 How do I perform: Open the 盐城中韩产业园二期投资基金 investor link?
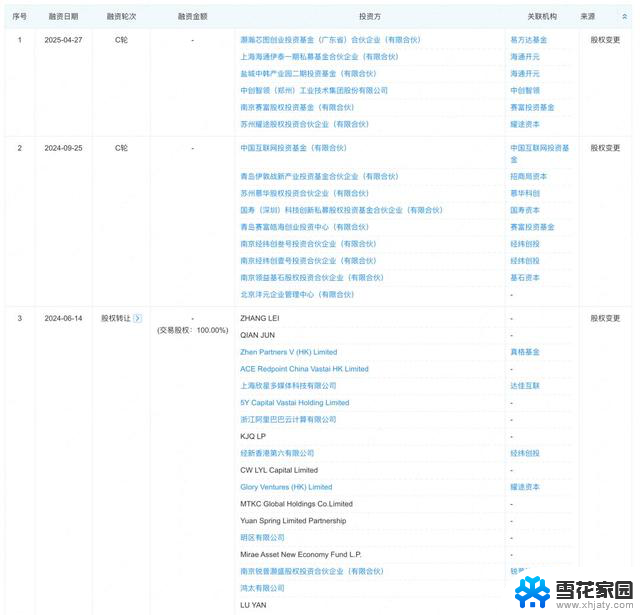tap(308, 73)
